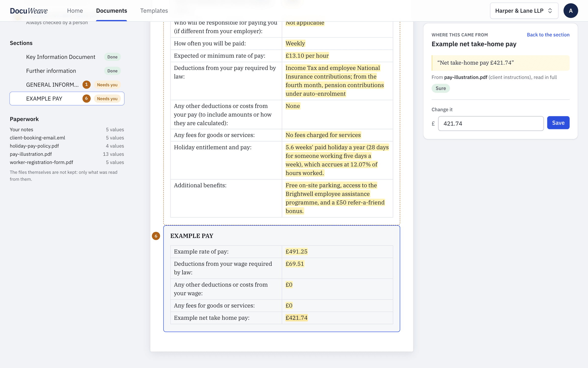
Task: Click the holiday entitlement 5.6 weeks text
Action: coord(337,160)
